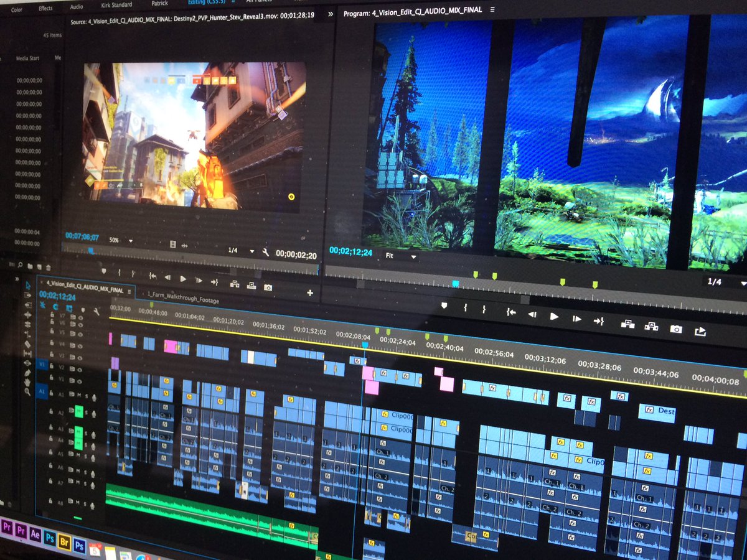Viewport: 747px width, 560px height.
Task: Click timeline timecode 00;02;12;24
Action: (57, 297)
